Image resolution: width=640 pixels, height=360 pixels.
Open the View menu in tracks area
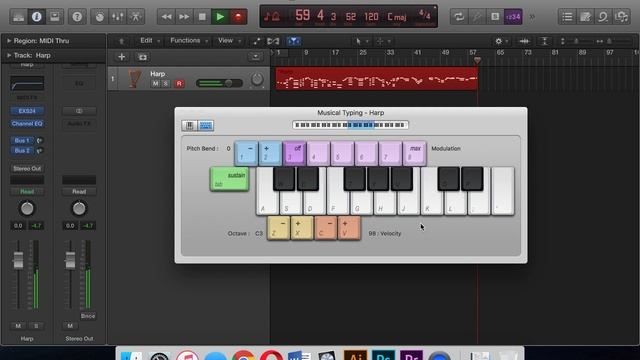click(229, 40)
